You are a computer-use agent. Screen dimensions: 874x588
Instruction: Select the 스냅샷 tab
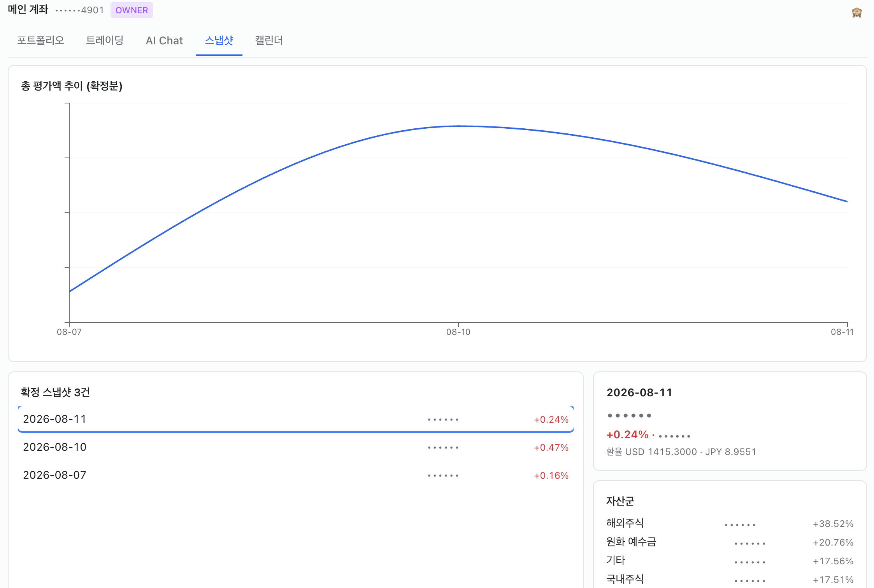tap(219, 40)
